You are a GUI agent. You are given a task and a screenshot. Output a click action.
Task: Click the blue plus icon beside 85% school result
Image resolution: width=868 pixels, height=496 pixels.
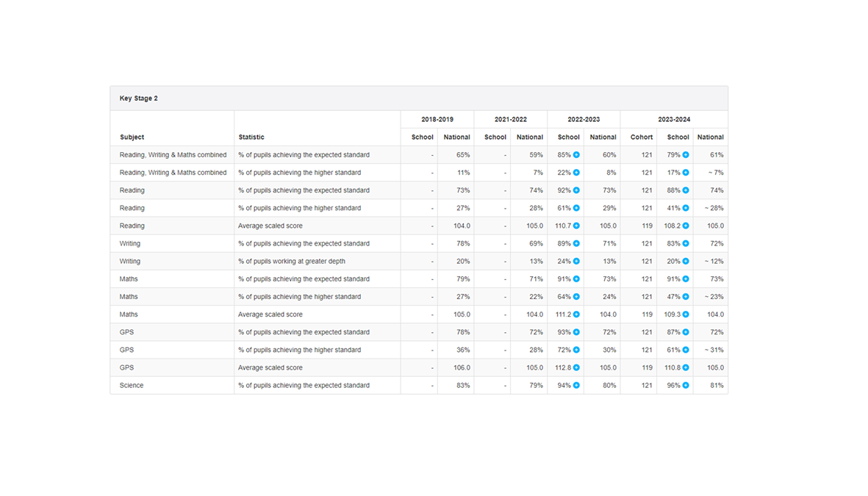(576, 155)
